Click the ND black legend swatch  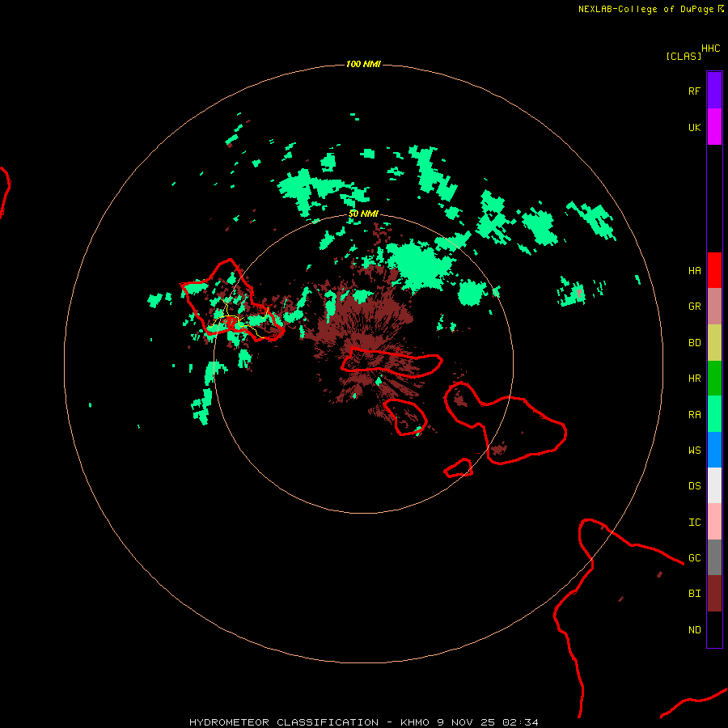pos(714,629)
